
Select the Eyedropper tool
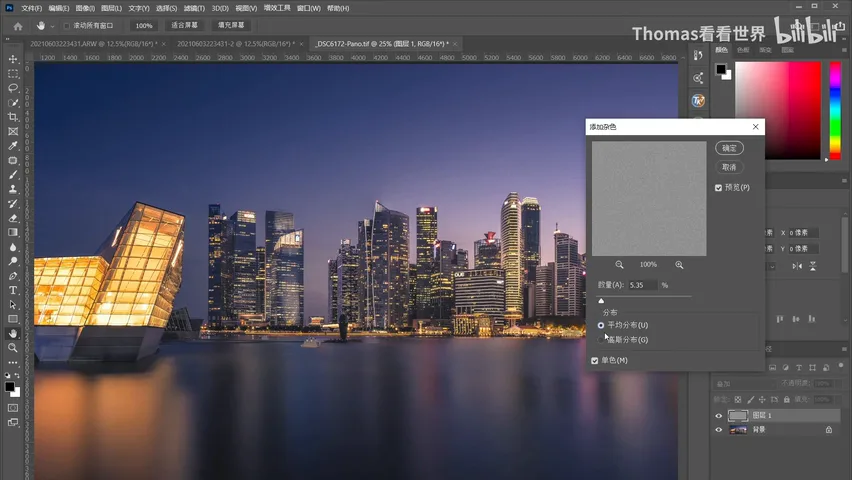[x=13, y=146]
